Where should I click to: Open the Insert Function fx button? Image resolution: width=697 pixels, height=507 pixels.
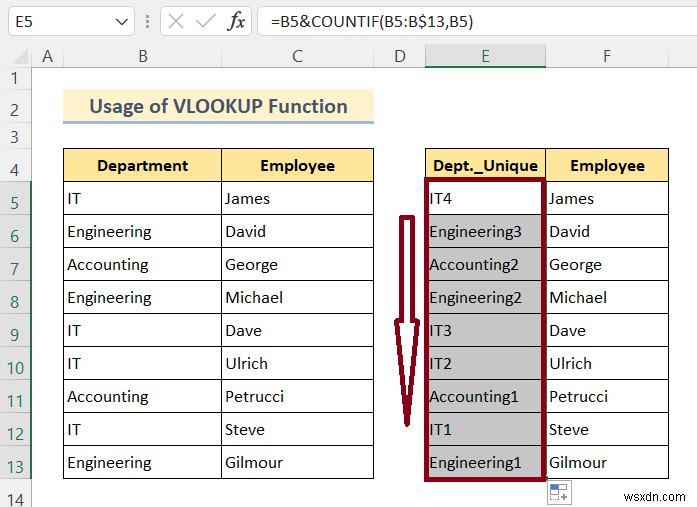[x=236, y=21]
